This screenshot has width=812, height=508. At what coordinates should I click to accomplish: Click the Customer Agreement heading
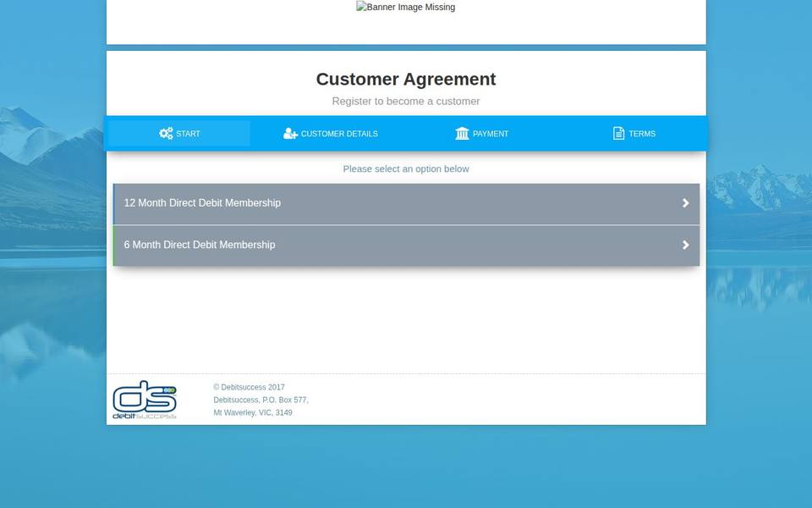[406, 79]
